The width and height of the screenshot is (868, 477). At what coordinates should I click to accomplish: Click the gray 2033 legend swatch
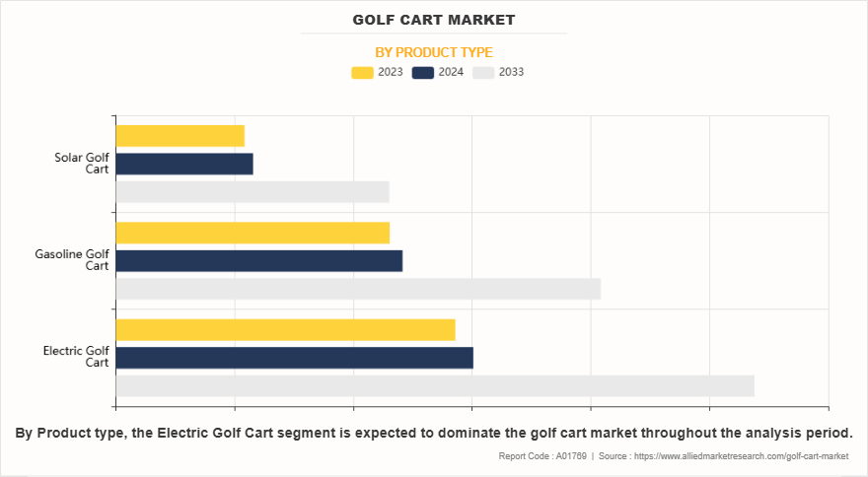point(483,72)
